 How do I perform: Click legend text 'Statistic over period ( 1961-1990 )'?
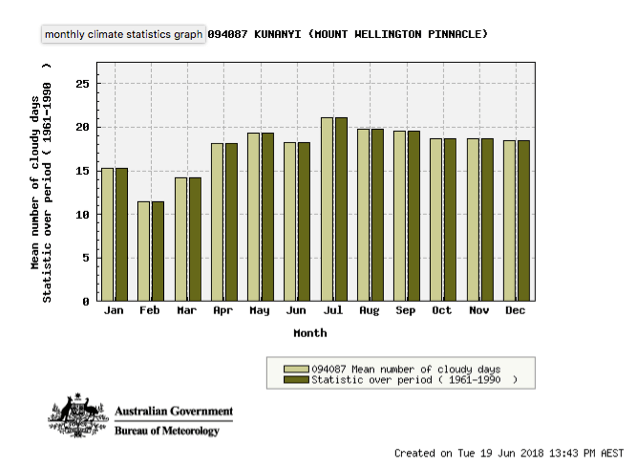coord(414,380)
